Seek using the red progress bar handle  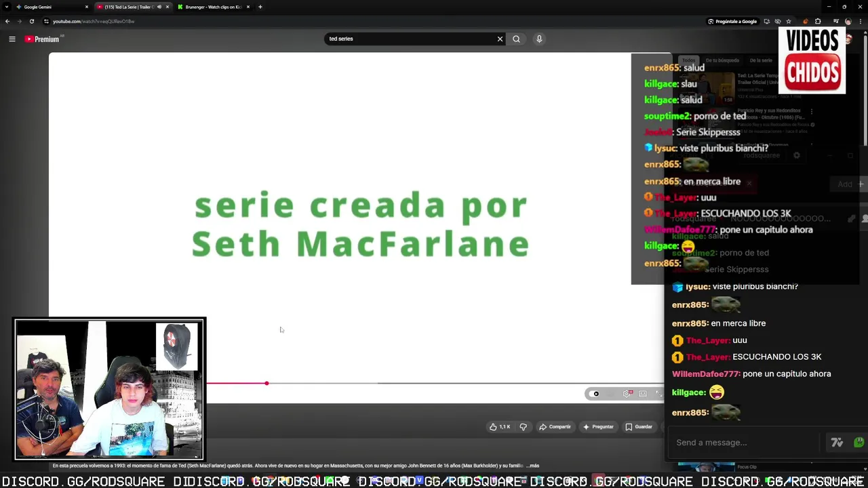pos(267,384)
